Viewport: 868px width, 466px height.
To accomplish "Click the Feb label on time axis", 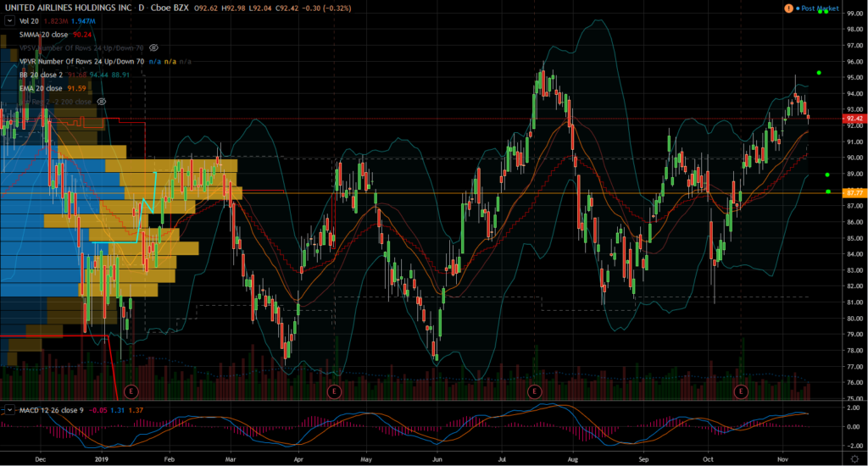I will (169, 459).
